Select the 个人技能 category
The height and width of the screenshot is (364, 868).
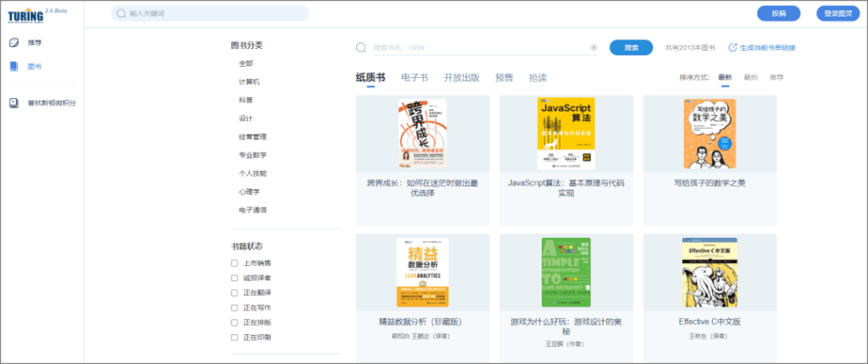(253, 174)
